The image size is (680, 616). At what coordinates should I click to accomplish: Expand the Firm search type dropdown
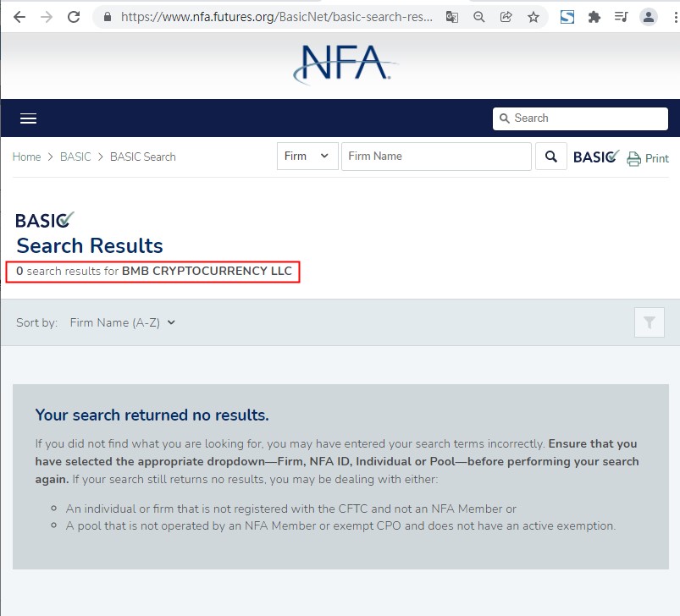tap(307, 157)
